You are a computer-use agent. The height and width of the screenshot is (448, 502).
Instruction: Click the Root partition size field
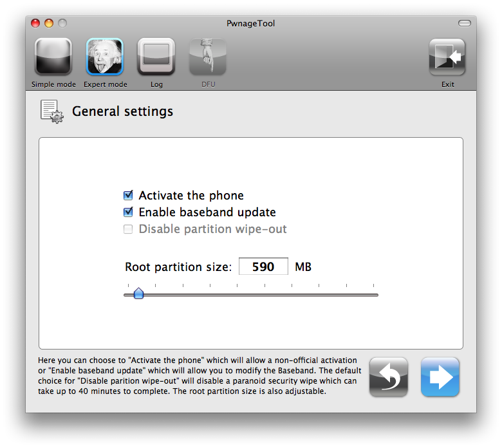pos(263,266)
